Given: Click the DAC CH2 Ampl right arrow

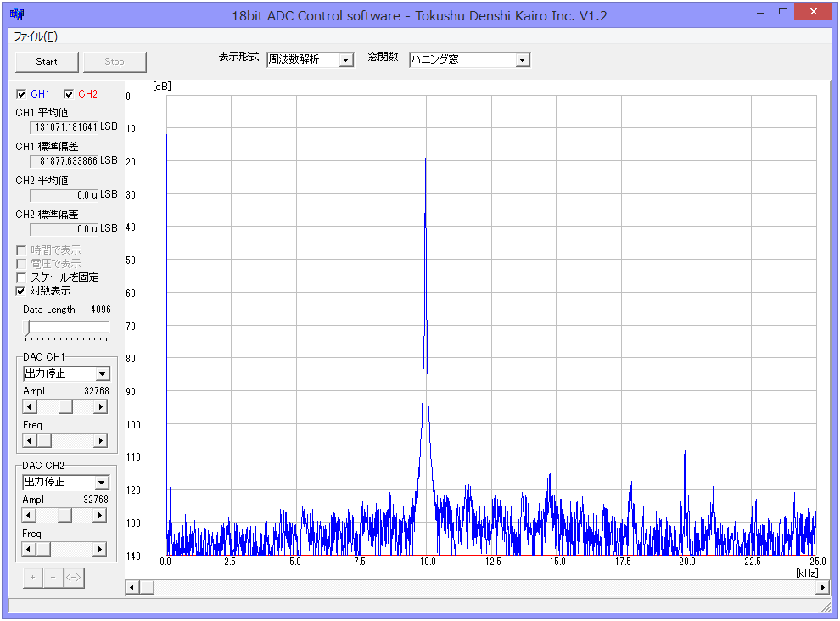Looking at the screenshot, I should (x=101, y=515).
